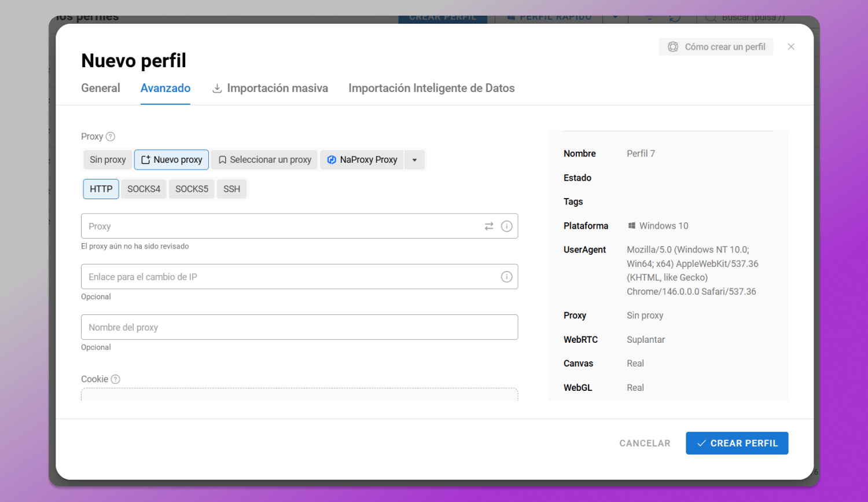Click the Proxy help question mark icon
The image size is (868, 502).
[x=111, y=137]
